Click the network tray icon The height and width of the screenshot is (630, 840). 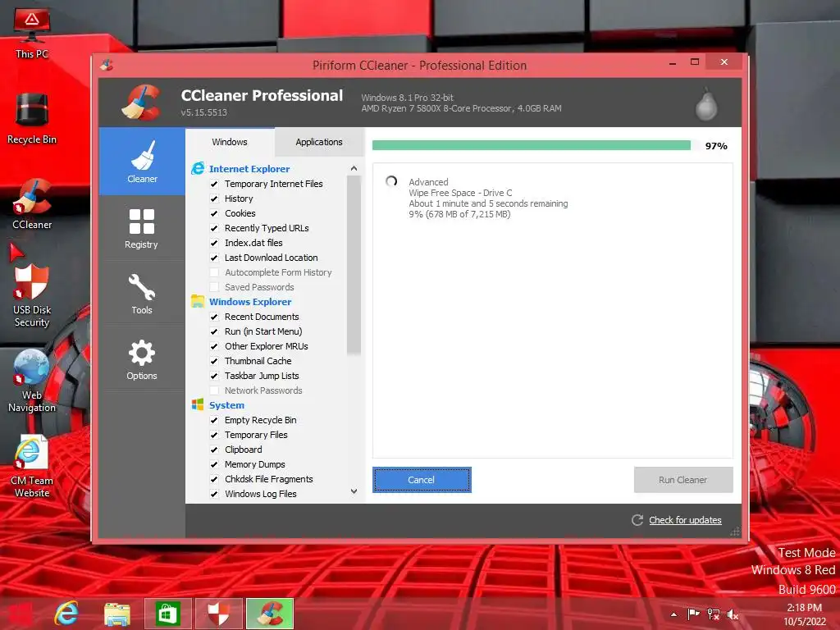pos(713,614)
